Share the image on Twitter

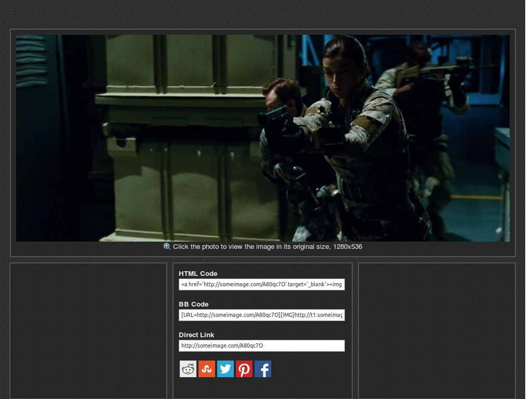click(x=225, y=369)
